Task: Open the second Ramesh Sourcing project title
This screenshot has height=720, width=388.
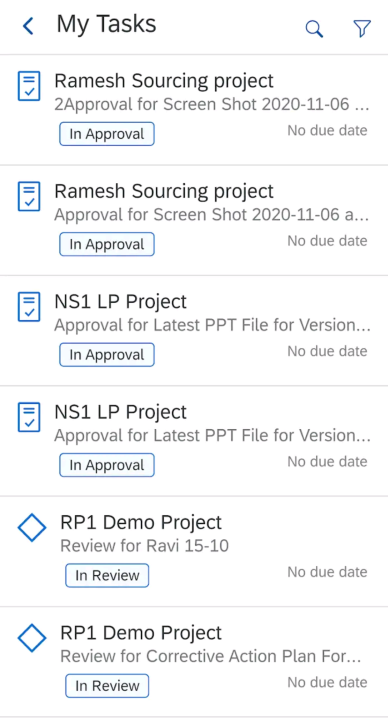Action: pos(164,191)
